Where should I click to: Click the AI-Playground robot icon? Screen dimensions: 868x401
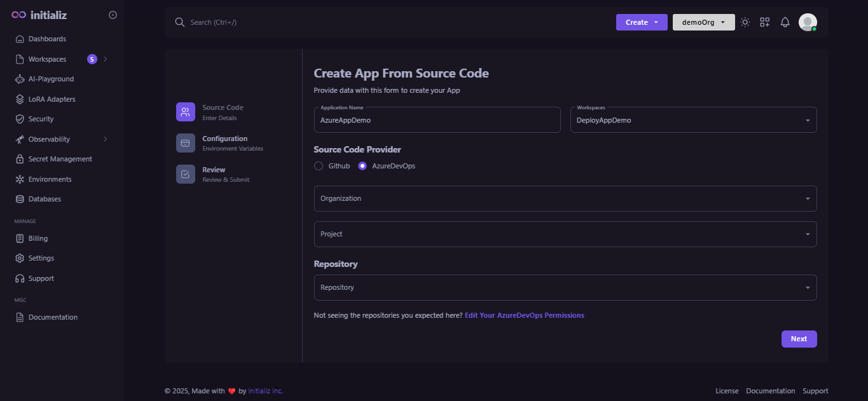pos(20,79)
